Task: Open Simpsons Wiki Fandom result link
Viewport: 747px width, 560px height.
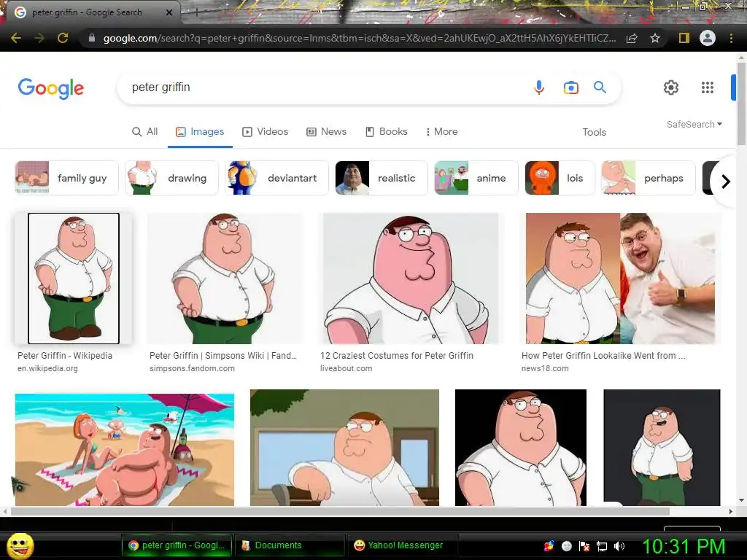Action: click(223, 356)
